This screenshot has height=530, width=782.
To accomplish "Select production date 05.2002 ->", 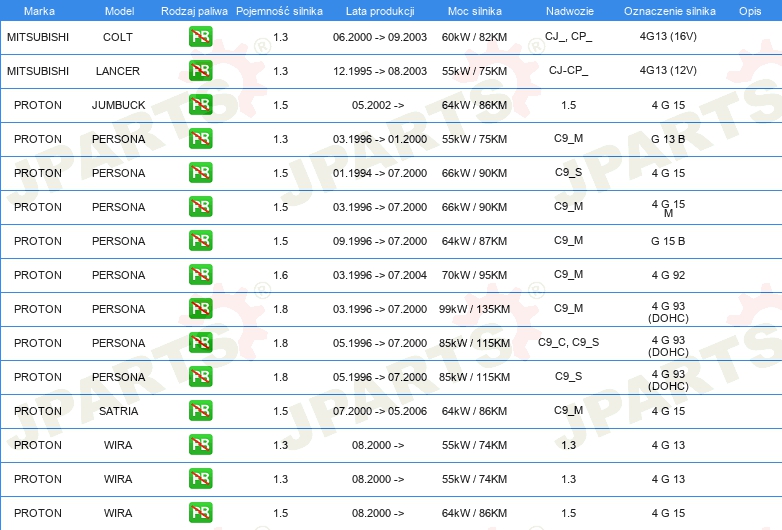I will pyautogui.click(x=378, y=105).
